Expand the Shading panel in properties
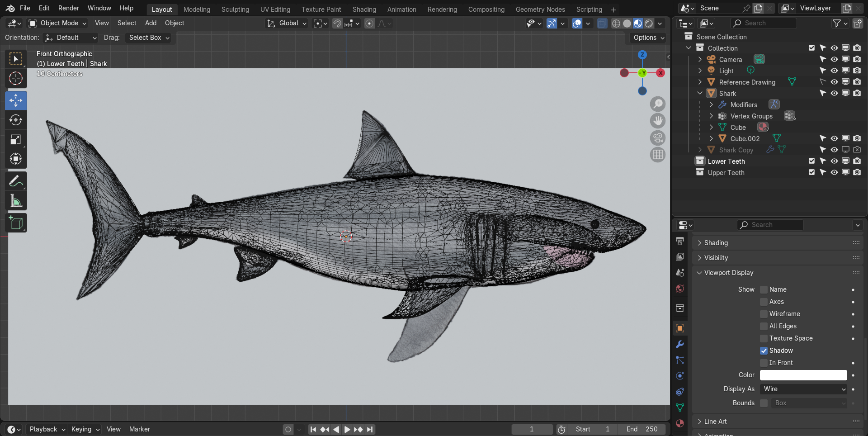Image resolution: width=868 pixels, height=436 pixels. click(716, 243)
